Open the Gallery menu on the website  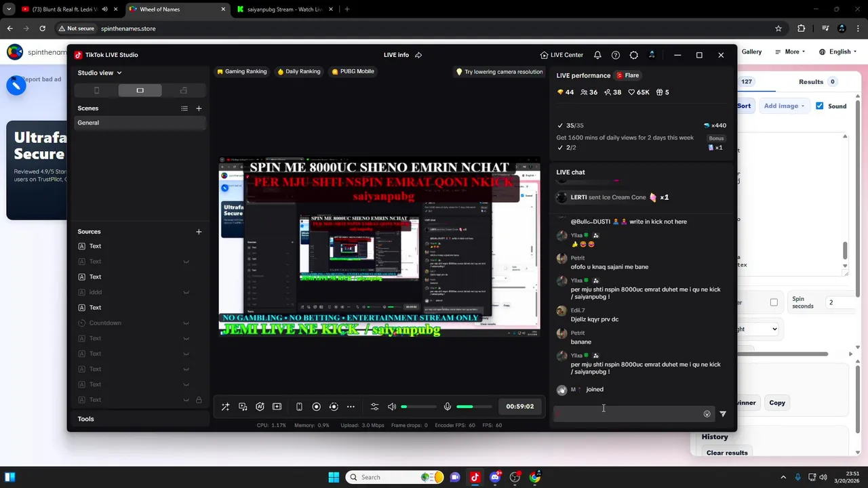[x=751, y=52]
